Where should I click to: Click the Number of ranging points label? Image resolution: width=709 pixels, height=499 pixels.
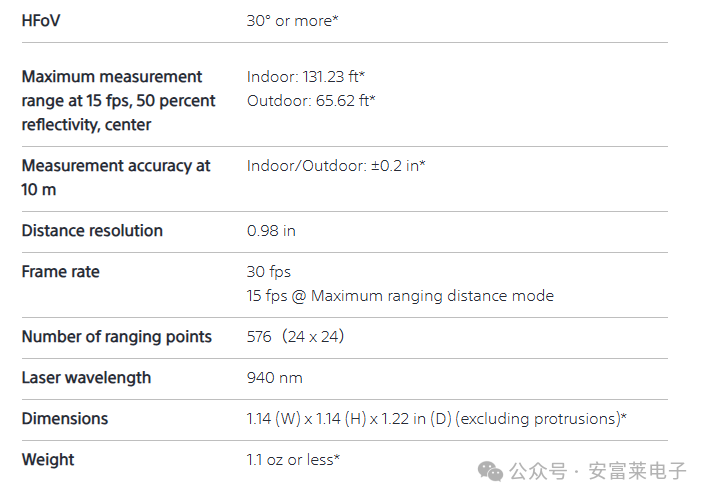pos(117,336)
